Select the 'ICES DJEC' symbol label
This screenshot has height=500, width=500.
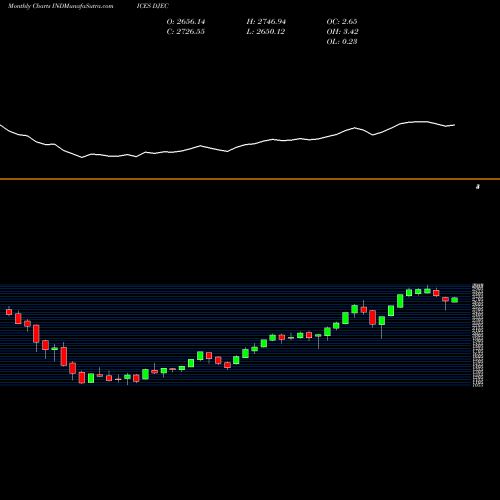click(153, 6)
